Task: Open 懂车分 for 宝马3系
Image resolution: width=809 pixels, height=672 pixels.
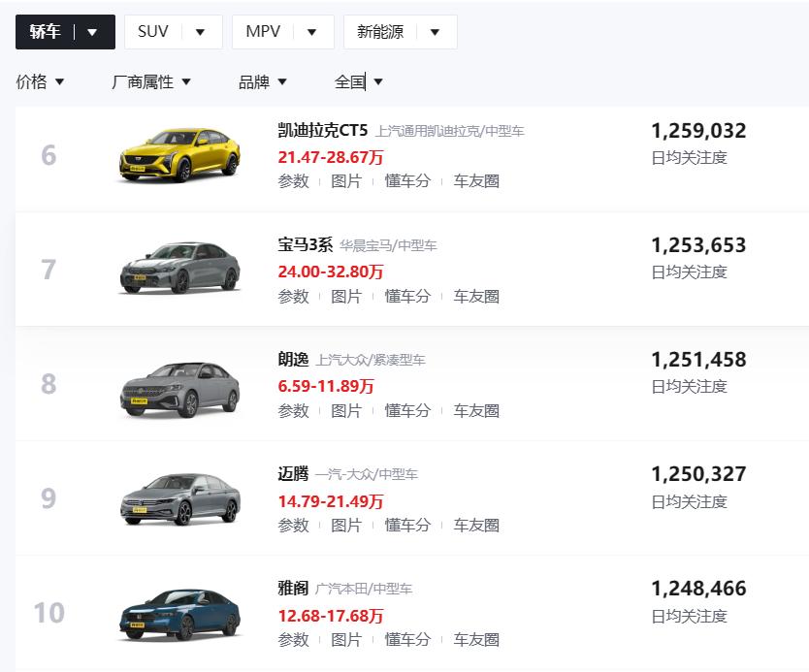Action: 407,297
